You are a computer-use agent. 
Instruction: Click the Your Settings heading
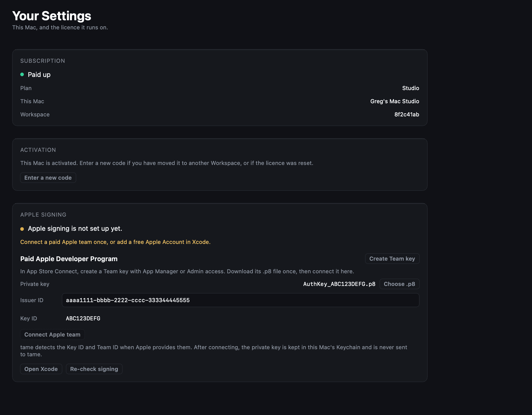(x=52, y=16)
